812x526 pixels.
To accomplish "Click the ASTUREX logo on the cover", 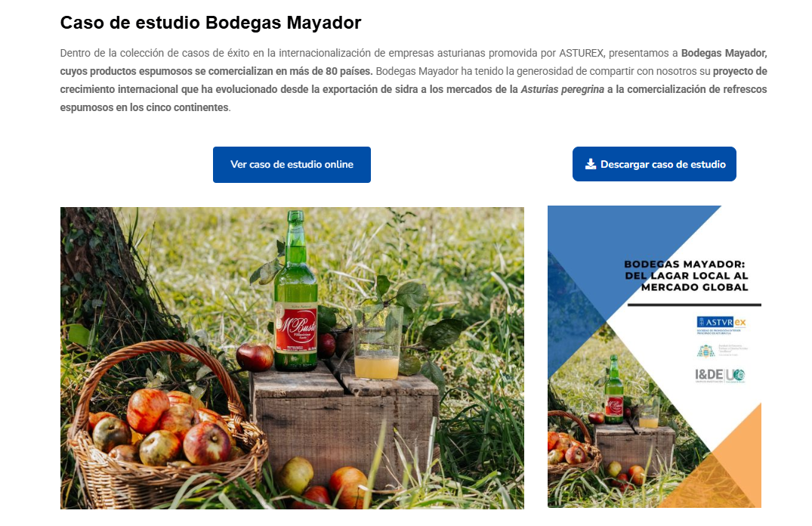I will 721,325.
